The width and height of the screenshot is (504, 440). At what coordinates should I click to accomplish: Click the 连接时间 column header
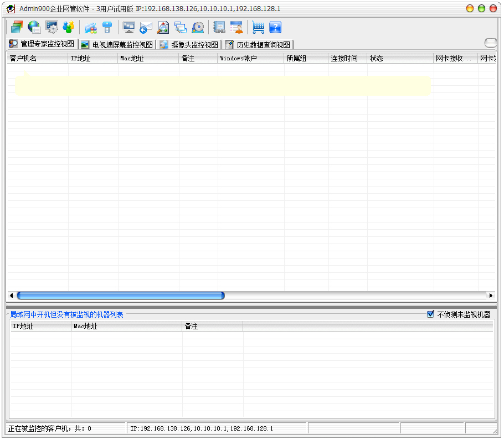(x=347, y=58)
